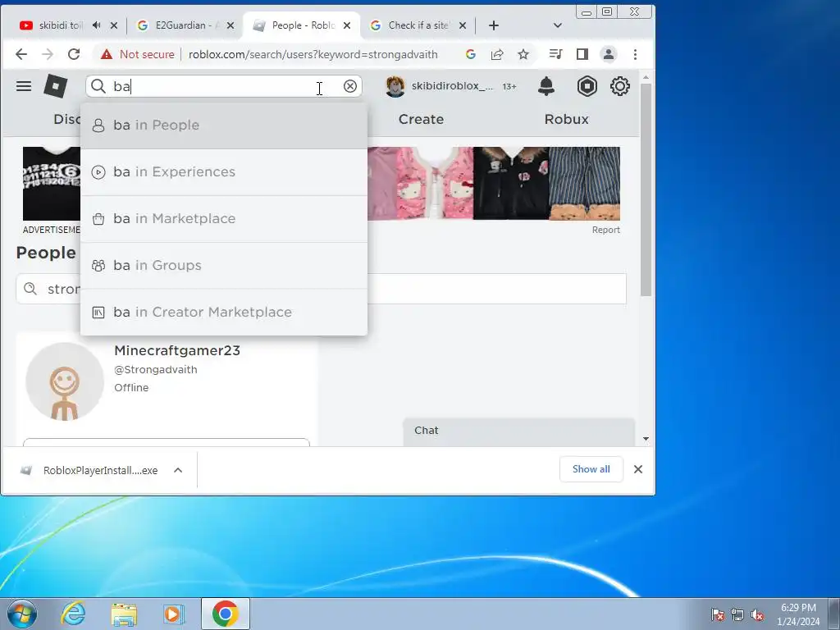840x630 pixels.
Task: Click the Minecraftgamer23 avatar thumbnail
Action: pyautogui.click(x=65, y=381)
